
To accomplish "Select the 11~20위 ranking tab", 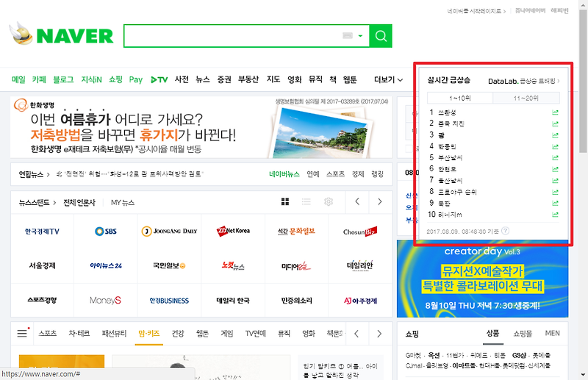I will (x=526, y=98).
